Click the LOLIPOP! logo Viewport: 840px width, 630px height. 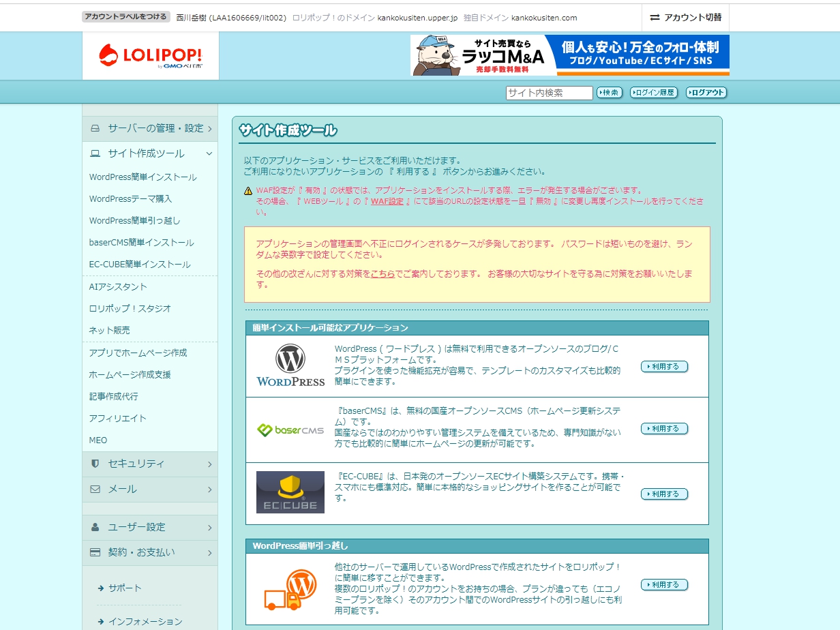pos(150,56)
